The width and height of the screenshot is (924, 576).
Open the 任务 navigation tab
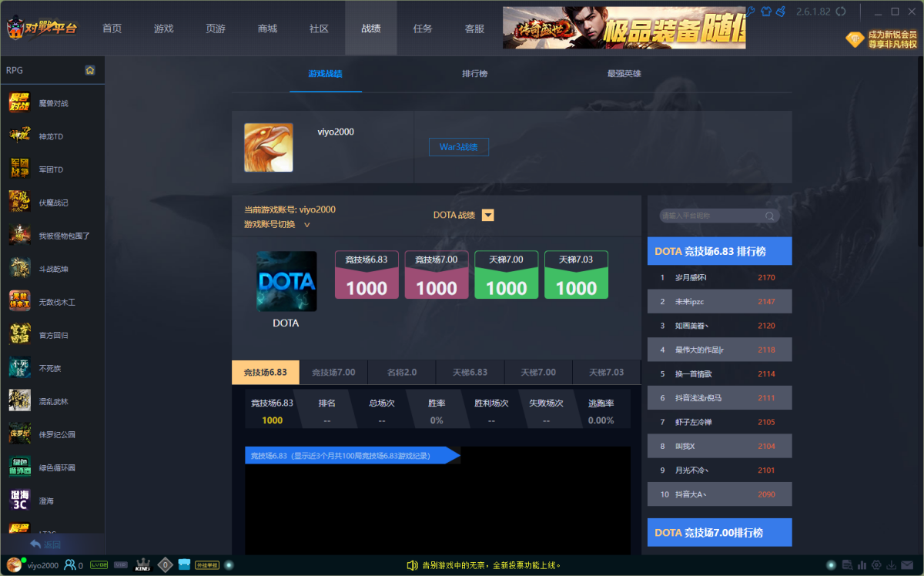tap(423, 28)
